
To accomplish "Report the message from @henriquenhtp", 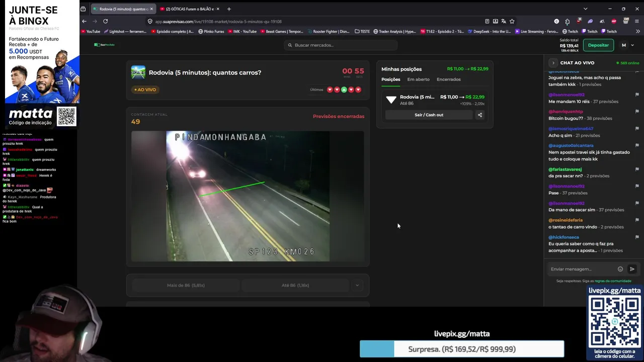I will (636, 111).
